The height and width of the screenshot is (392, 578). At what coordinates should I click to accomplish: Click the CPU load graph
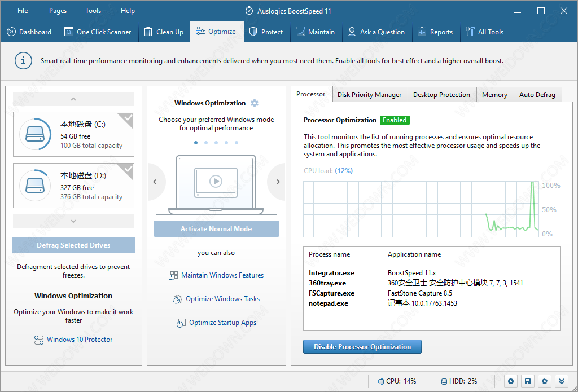click(x=421, y=209)
